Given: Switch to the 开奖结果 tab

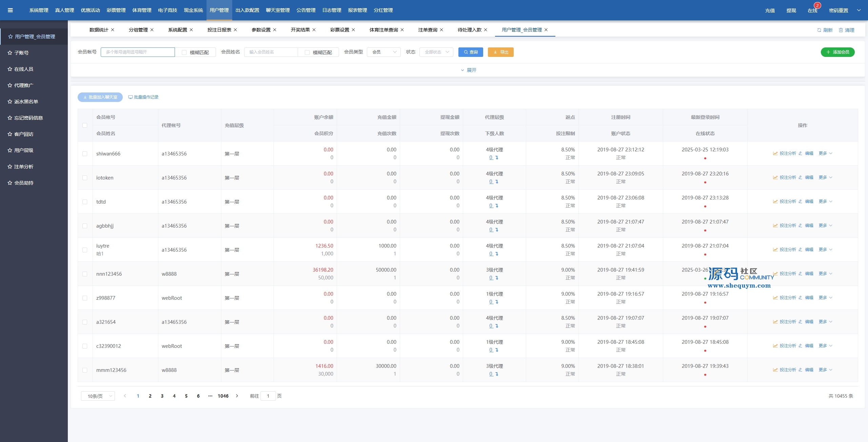Looking at the screenshot, I should pos(300,30).
